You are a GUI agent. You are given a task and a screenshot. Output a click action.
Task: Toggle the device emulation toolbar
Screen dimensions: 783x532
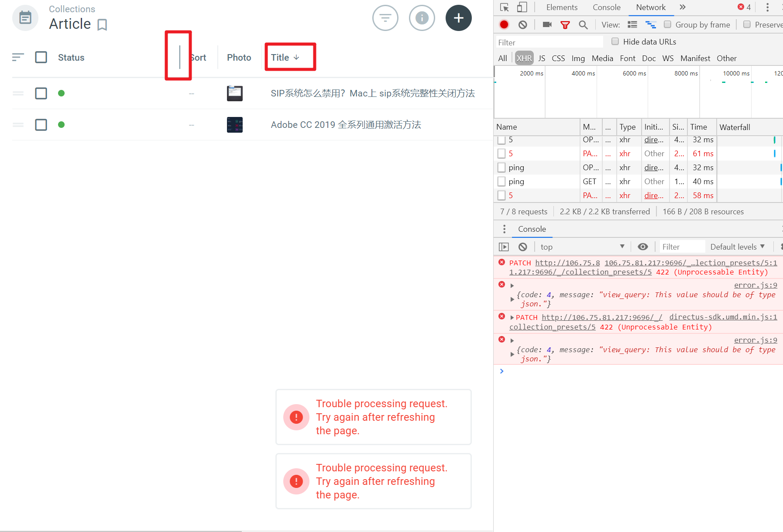(522, 7)
